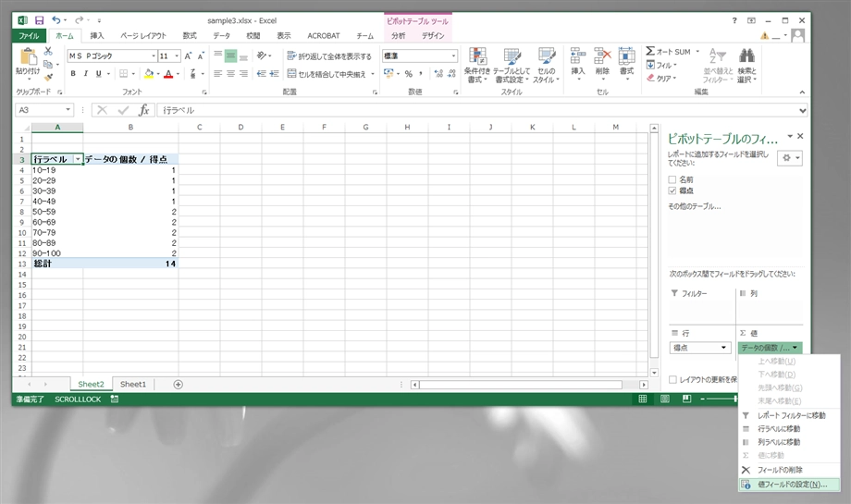Click the percent style icon
Screen dimensions: 851x504
pyautogui.click(x=409, y=74)
